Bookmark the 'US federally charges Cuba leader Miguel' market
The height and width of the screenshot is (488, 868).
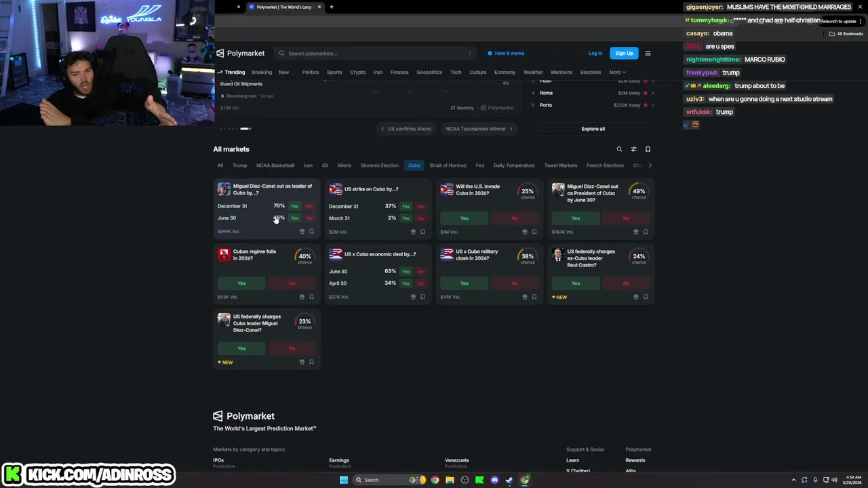(x=311, y=362)
